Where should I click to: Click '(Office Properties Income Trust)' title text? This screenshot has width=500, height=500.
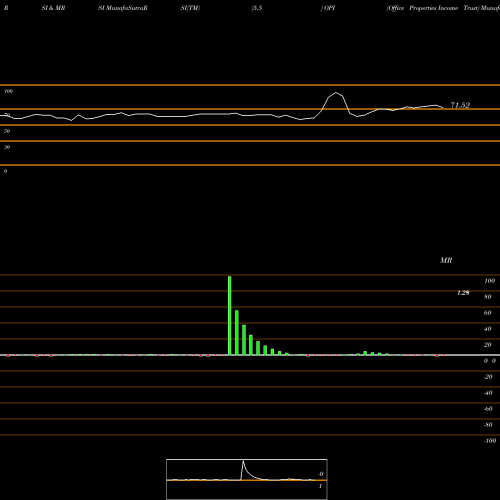pos(433,8)
